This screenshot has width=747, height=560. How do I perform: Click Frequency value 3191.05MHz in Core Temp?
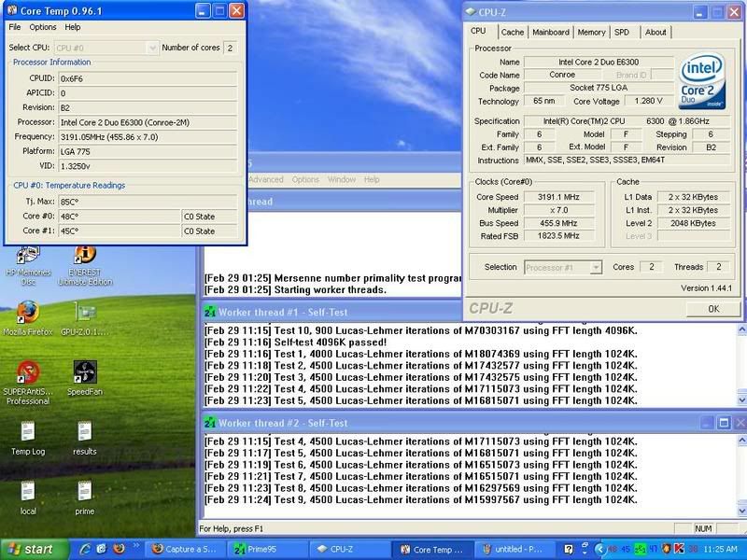point(148,137)
